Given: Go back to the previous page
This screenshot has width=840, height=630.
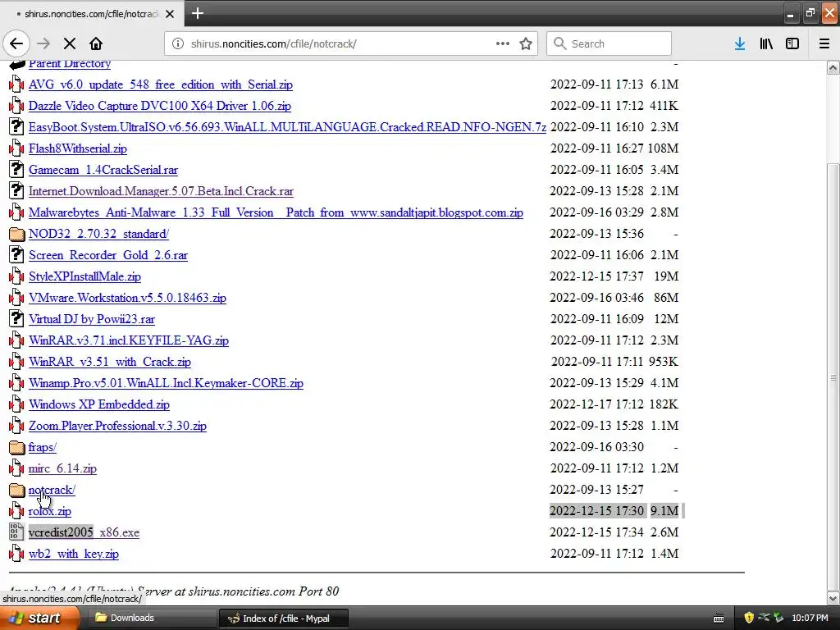Looking at the screenshot, I should (16, 43).
